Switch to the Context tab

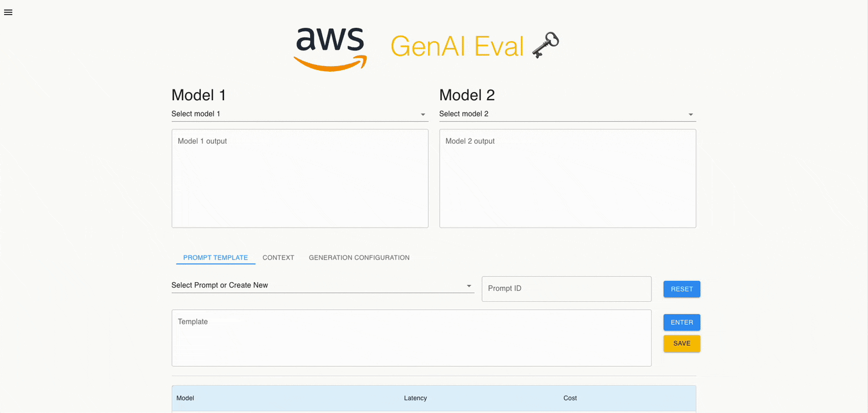click(278, 258)
